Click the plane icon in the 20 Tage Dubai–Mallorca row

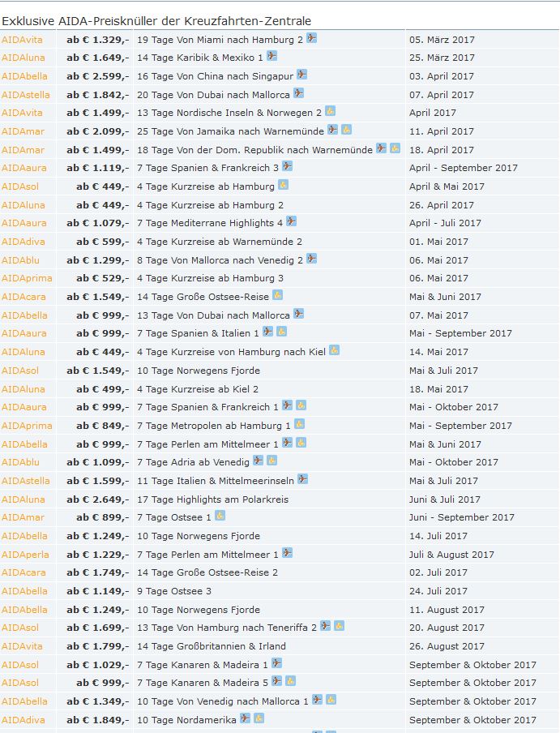298,92
